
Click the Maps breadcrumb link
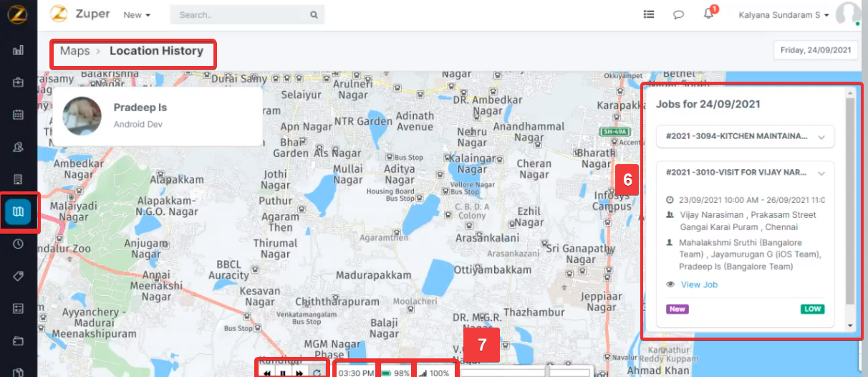pyautogui.click(x=74, y=51)
